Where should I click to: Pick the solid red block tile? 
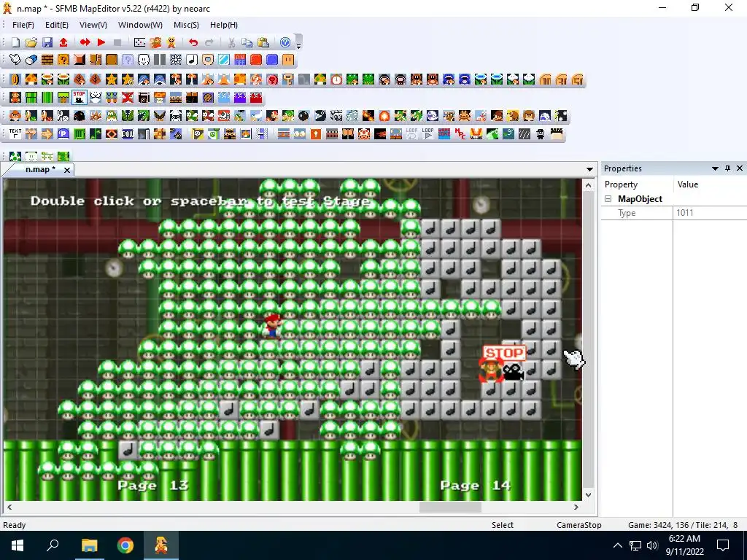point(256,60)
